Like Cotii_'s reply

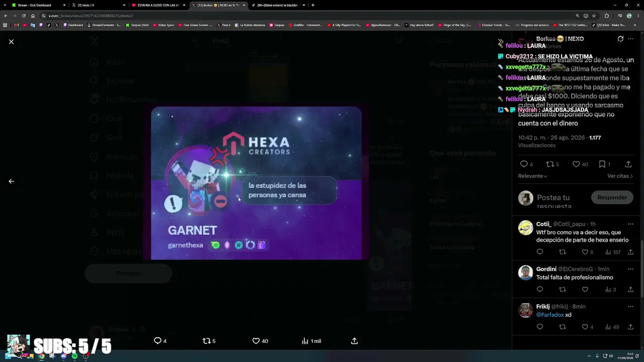point(585,252)
